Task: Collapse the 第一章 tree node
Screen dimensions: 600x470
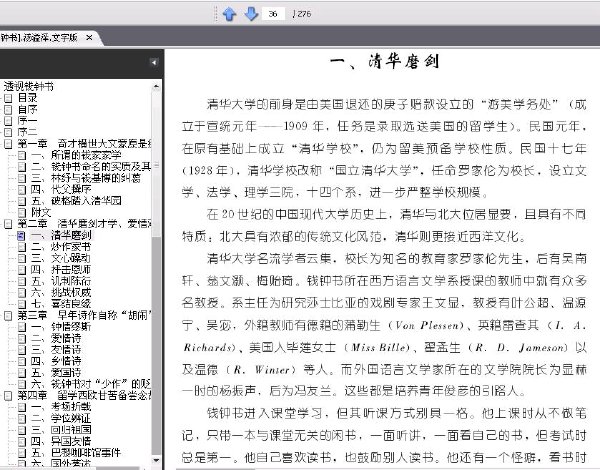Action: (x=8, y=144)
